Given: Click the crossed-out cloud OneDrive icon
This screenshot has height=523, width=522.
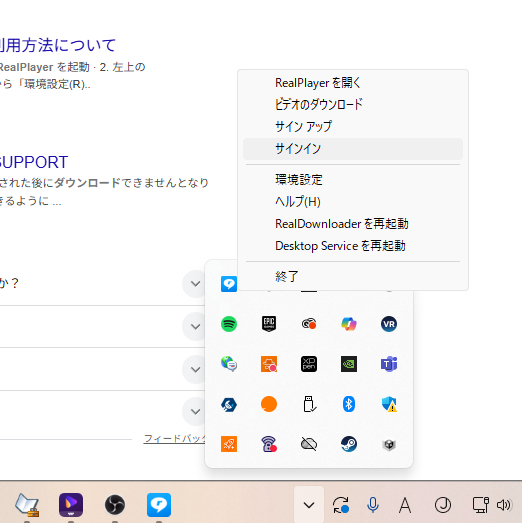Looking at the screenshot, I should pos(309,444).
